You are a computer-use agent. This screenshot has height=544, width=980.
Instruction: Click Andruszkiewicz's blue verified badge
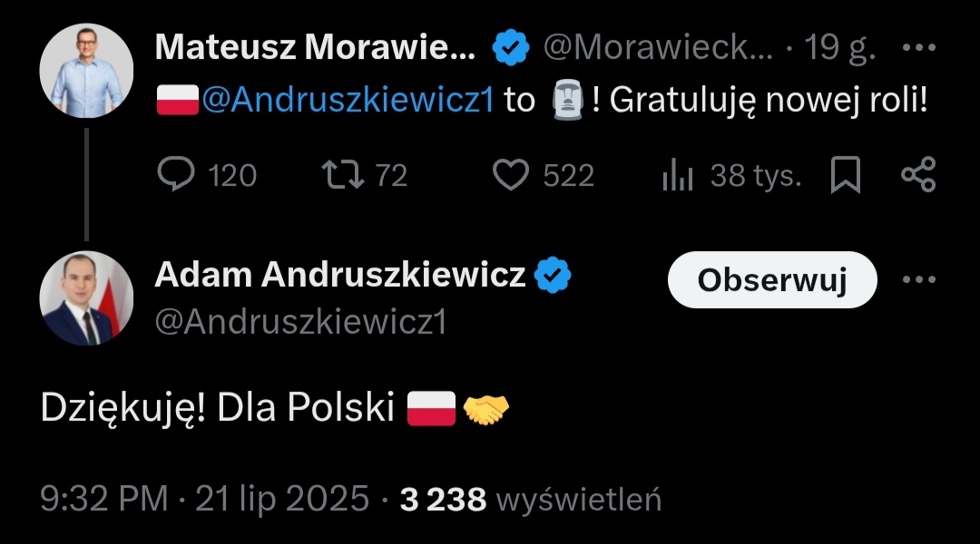553,274
